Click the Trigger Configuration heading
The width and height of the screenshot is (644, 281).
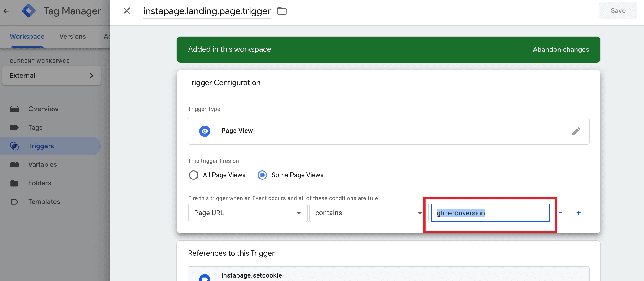point(224,83)
